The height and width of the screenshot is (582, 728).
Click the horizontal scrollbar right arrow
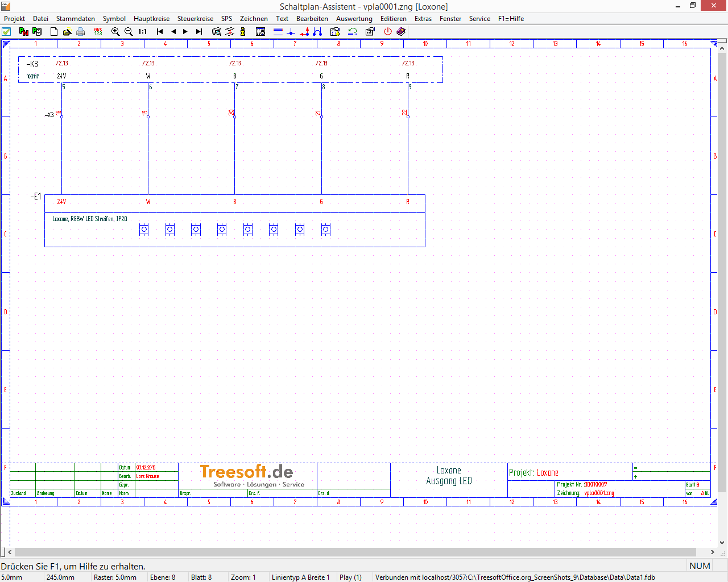pyautogui.click(x=712, y=552)
